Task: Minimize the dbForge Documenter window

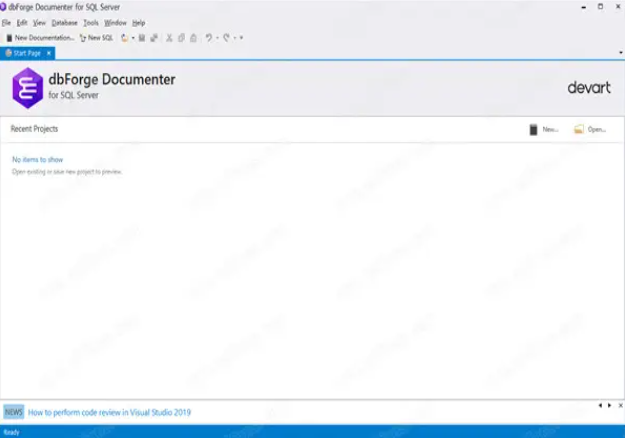Action: pos(584,7)
